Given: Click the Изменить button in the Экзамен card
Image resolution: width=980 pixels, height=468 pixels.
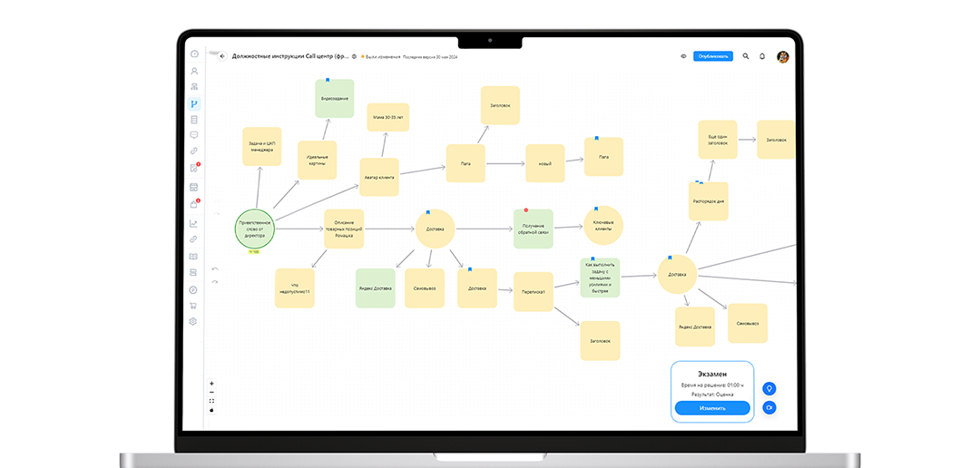Looking at the screenshot, I should 712,408.
